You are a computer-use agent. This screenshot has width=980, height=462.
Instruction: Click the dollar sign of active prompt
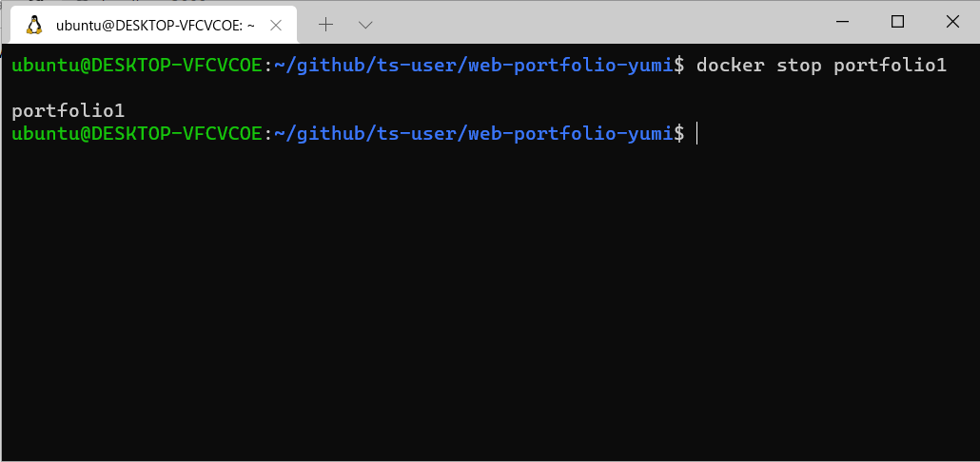click(678, 133)
